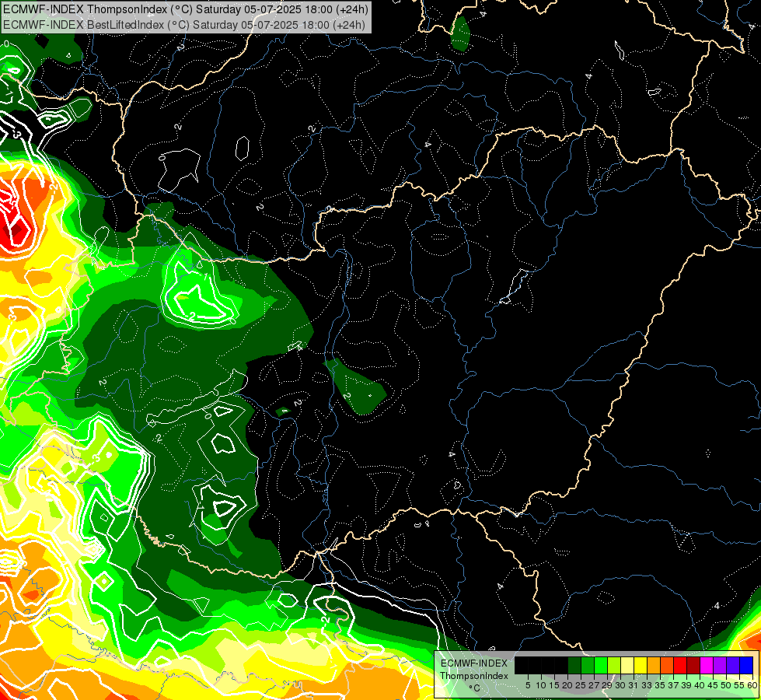Select the pale yellow 30–31 legend swatch
Image resolution: width=761 pixels, height=700 pixels.
coord(627,666)
